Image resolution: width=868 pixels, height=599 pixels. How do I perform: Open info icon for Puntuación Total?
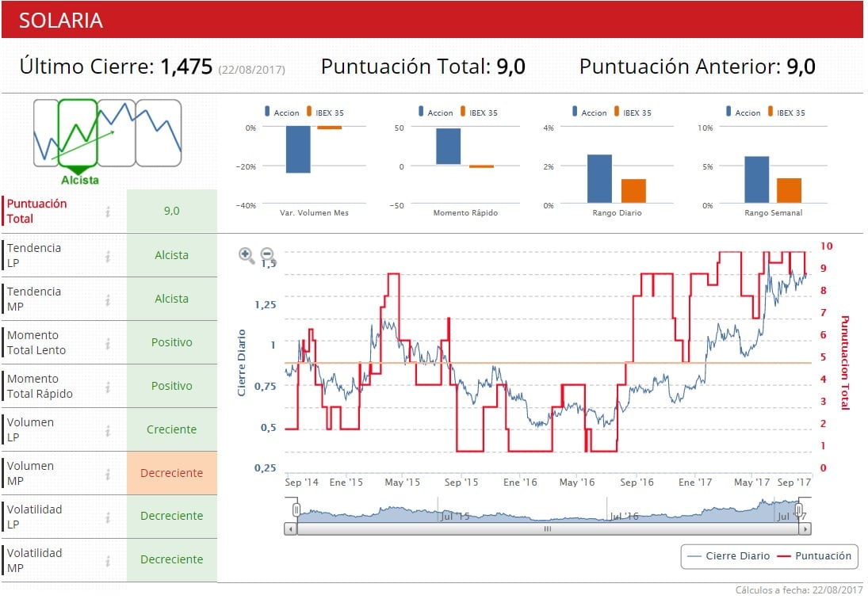108,212
